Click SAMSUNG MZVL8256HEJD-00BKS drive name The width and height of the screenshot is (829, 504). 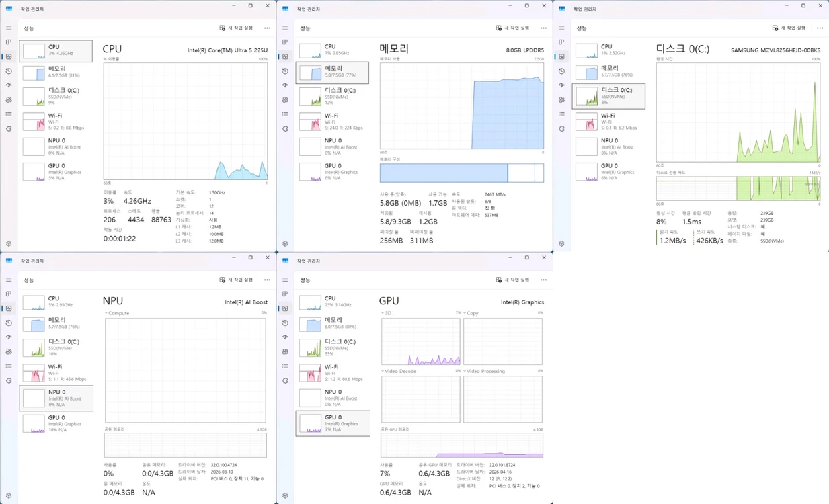pyautogui.click(x=775, y=50)
